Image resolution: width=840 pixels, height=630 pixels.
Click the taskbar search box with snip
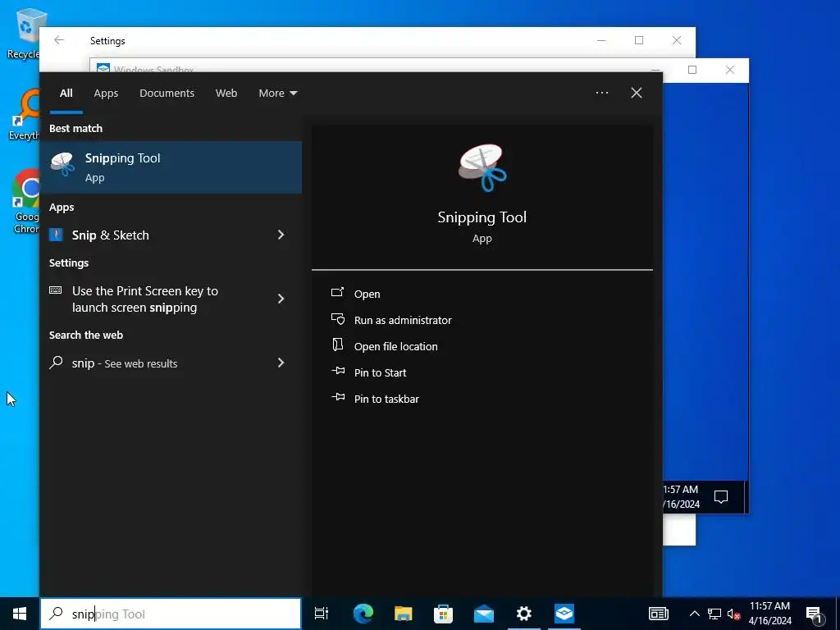pyautogui.click(x=171, y=614)
